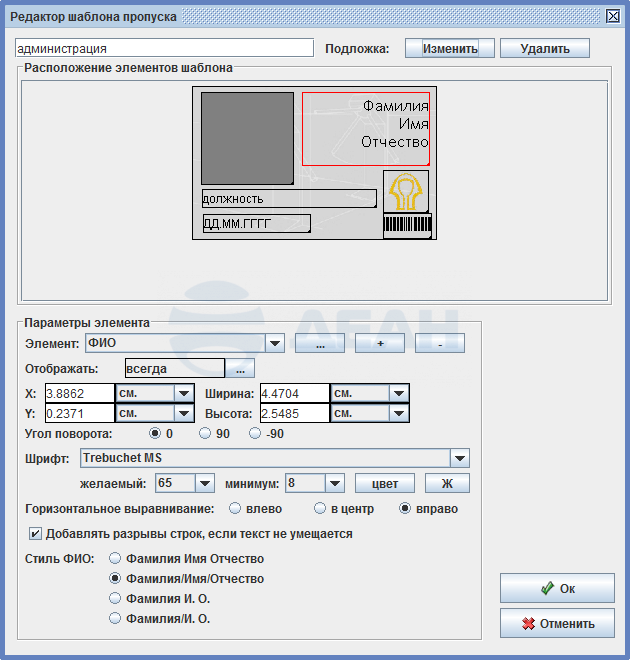Expand the Элемент dropdown showing ФИО
Viewport: 630px width, 660px height.
point(275,344)
